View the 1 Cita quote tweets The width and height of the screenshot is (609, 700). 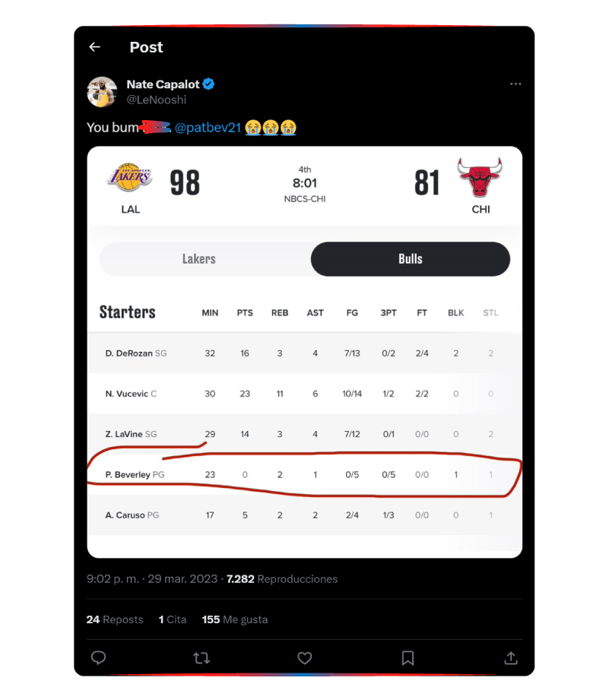click(x=173, y=619)
